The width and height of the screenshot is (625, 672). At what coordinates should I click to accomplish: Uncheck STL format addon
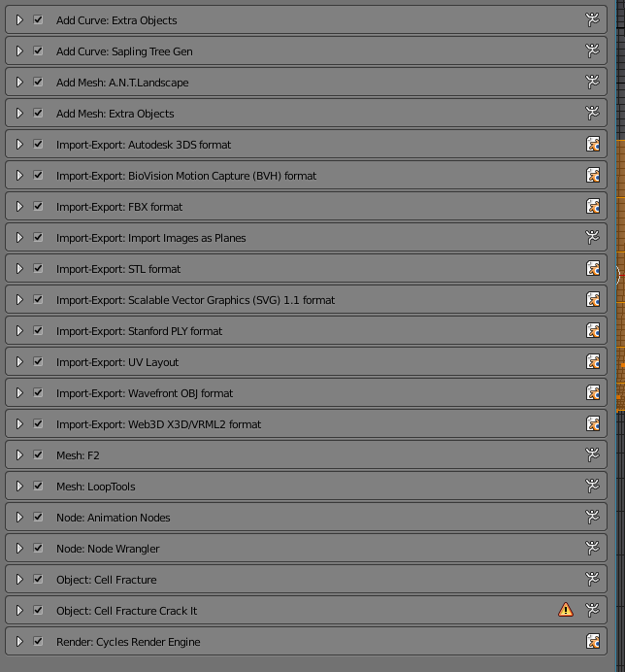pos(38,268)
